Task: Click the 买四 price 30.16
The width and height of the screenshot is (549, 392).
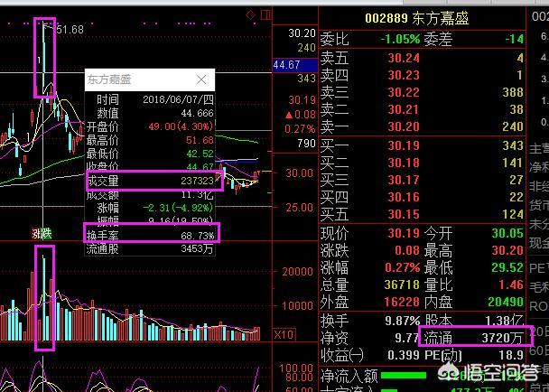Action: 404,197
